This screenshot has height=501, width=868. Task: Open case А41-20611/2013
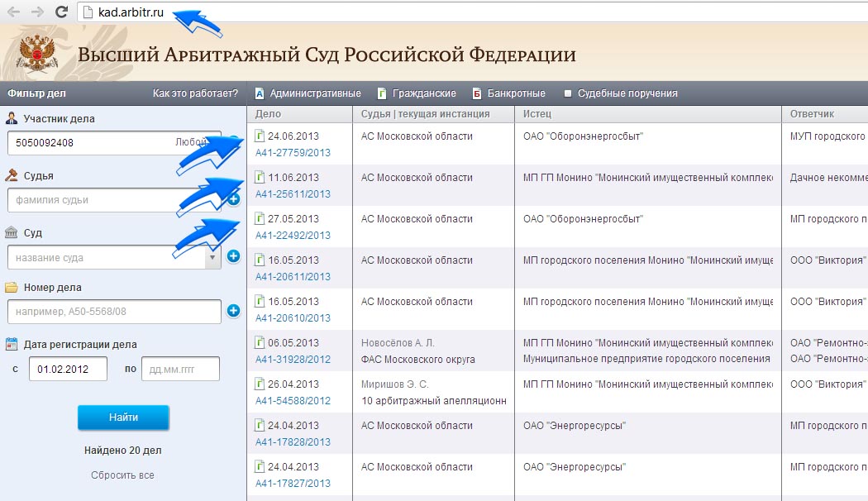point(293,277)
